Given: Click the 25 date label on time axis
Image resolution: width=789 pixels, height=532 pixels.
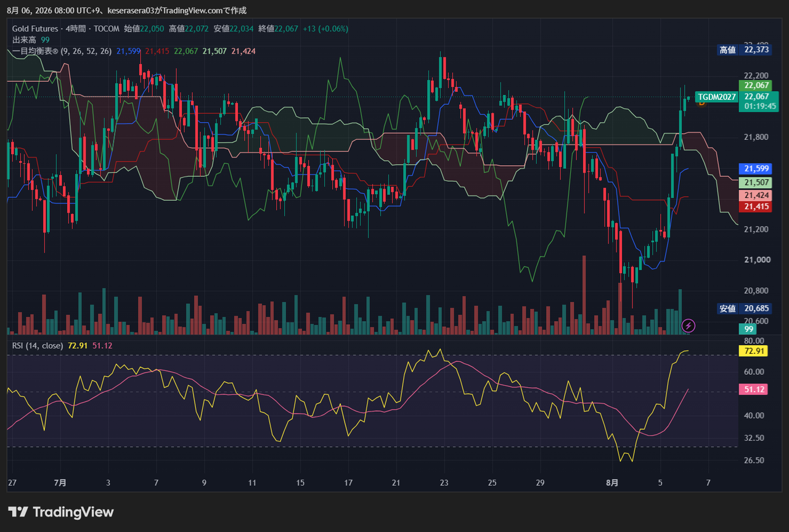Looking at the screenshot, I should (492, 483).
